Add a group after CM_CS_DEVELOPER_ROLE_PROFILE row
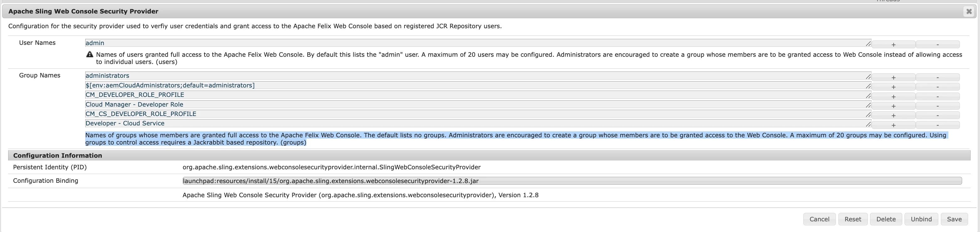 893,115
